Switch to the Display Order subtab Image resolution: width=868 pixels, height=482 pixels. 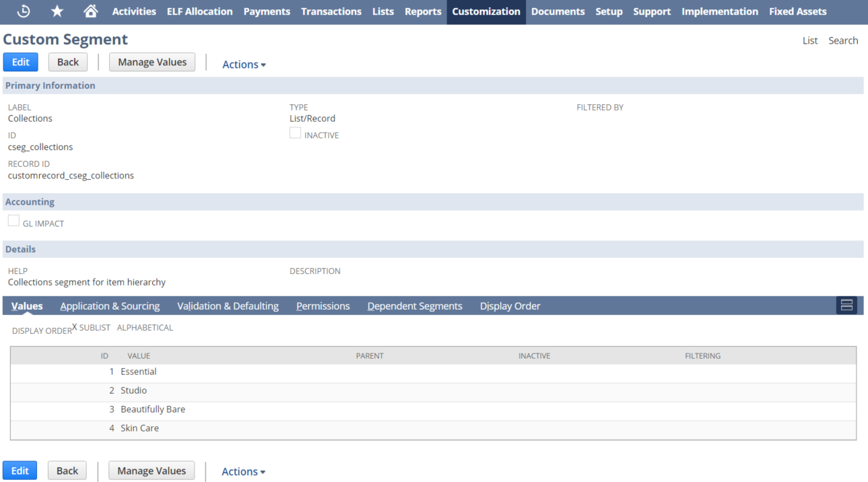[510, 306]
